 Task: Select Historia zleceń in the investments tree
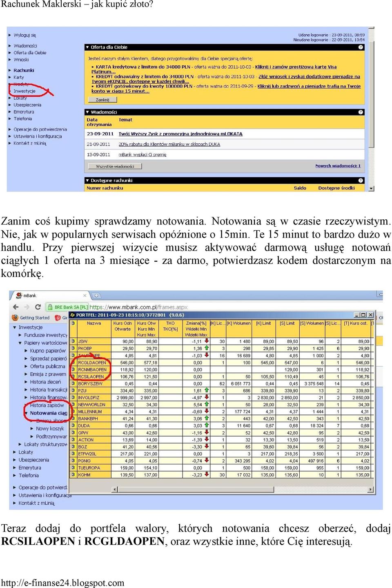click(x=45, y=382)
